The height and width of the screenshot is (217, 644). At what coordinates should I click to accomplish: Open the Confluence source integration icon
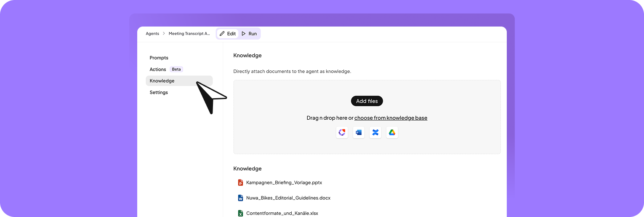(x=375, y=133)
